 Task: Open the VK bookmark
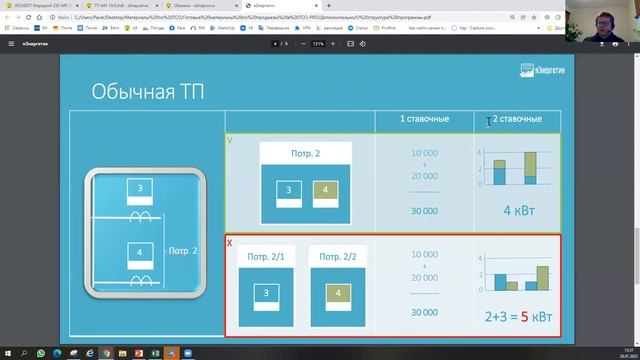pos(247,28)
